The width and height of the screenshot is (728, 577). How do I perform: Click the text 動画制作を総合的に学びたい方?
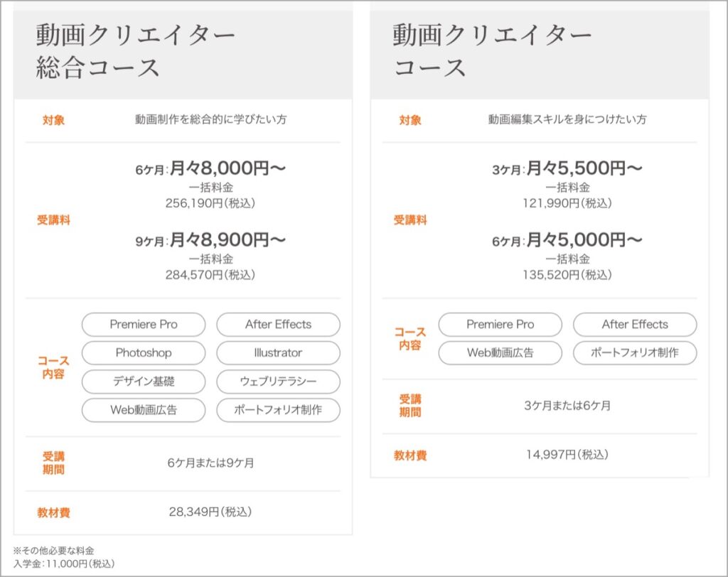coord(210,120)
